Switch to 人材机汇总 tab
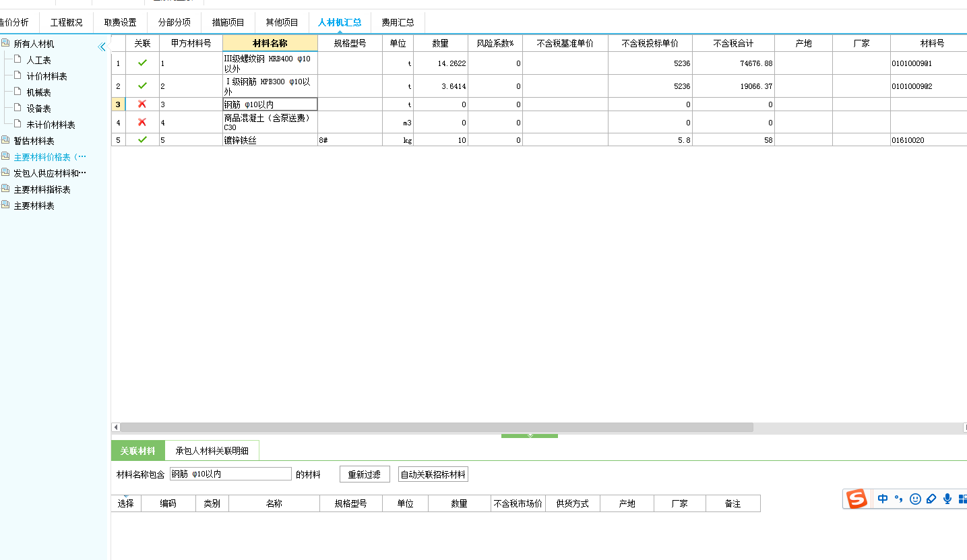The height and width of the screenshot is (560, 967). click(x=340, y=22)
